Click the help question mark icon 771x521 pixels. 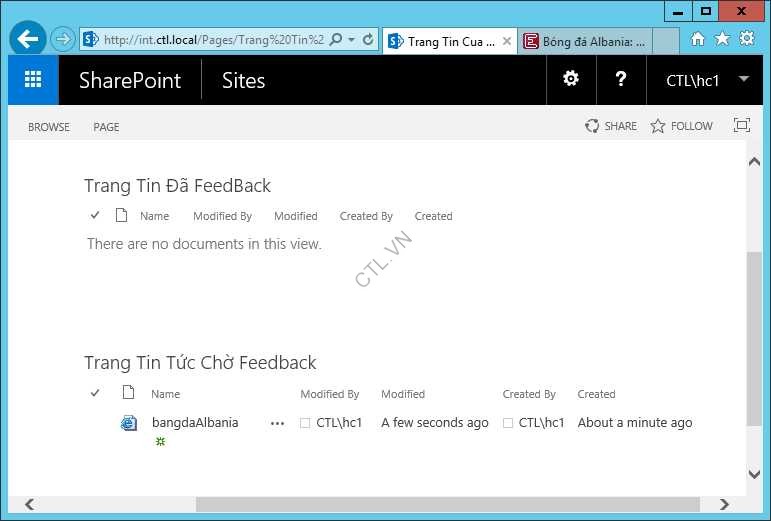pos(621,79)
